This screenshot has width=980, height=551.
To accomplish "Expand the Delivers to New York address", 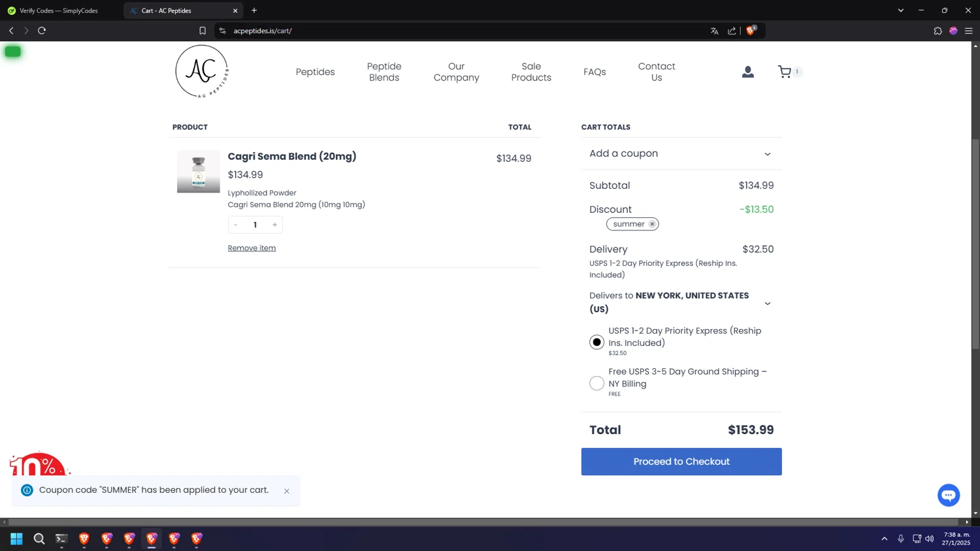I will (681, 302).
